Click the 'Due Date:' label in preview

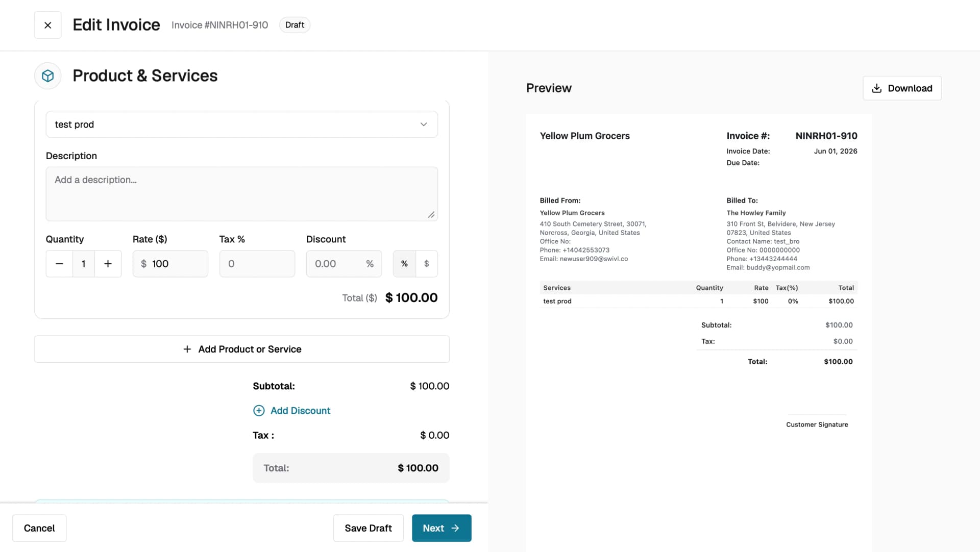743,163
